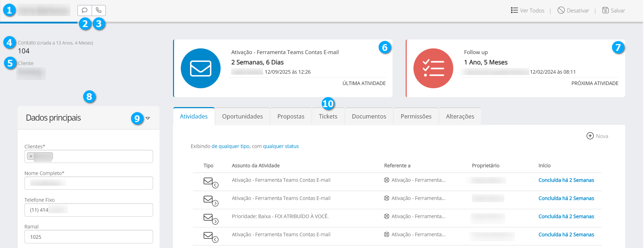
Task: Click the chat message bubble icon
Action: 85,10
